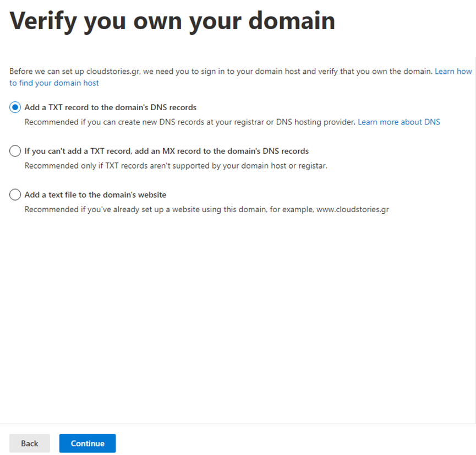This screenshot has height=455, width=476.
Task: Click 'Add a TXT record to the domain's DNS records' label
Action: click(x=110, y=107)
